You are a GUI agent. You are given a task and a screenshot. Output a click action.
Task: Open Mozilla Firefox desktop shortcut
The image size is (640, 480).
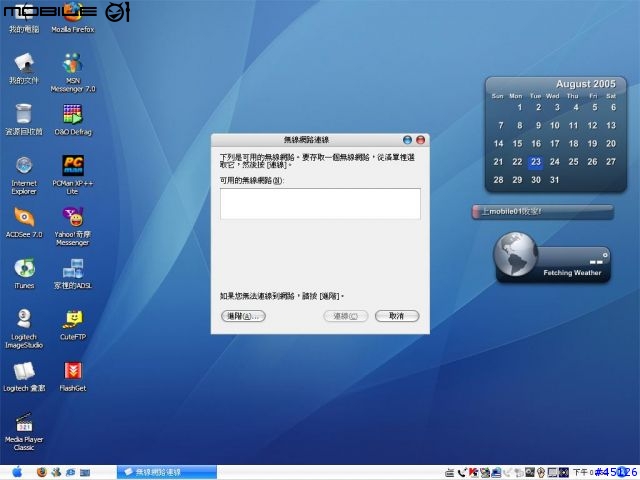73,18
